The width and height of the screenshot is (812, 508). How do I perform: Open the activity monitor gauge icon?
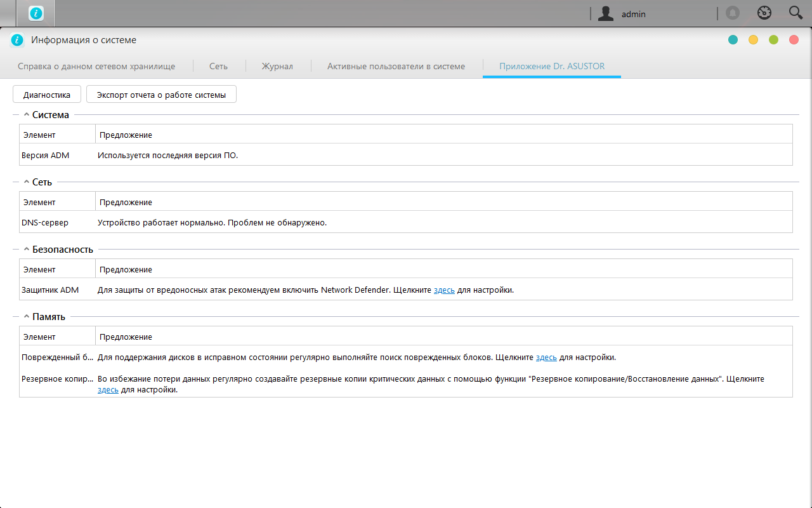click(x=764, y=13)
